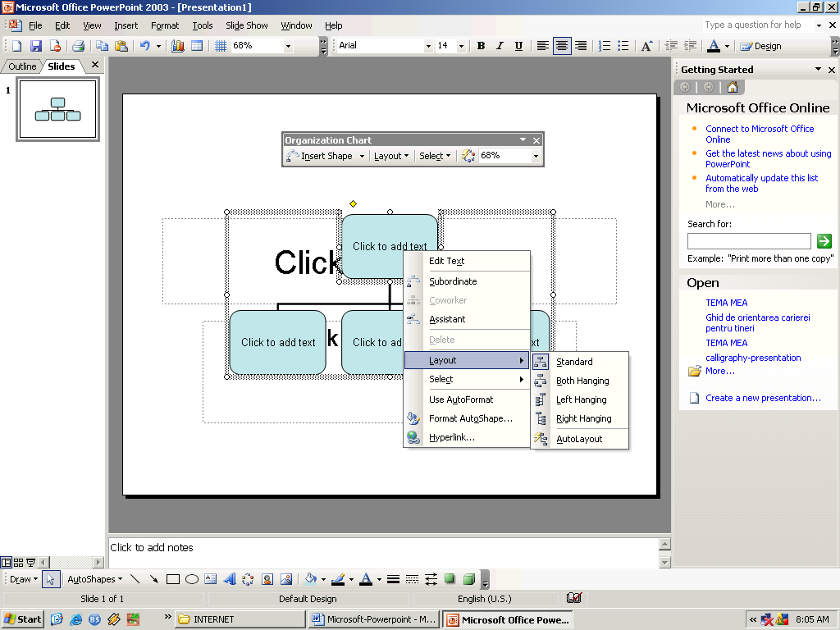
Task: Click the Connect to Microsoft Office Online link
Action: tap(760, 134)
